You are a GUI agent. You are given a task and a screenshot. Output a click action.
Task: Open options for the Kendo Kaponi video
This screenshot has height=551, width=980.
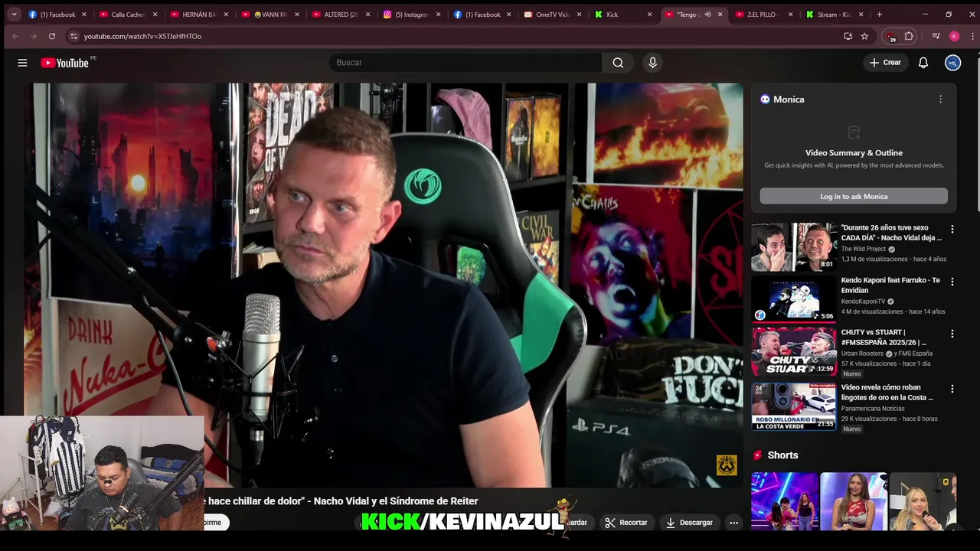tap(952, 282)
